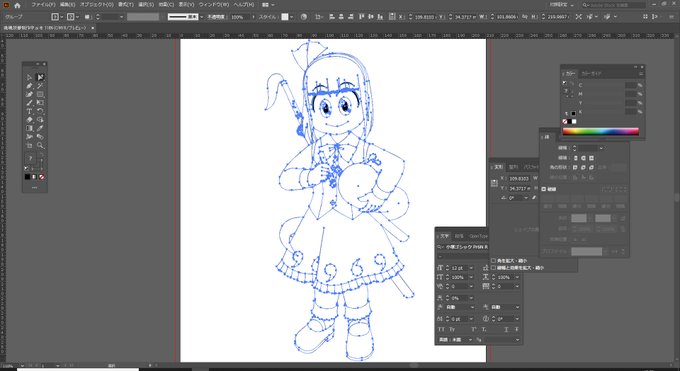Toggle the 破線 dashed line checkbox
The height and width of the screenshot is (371, 680).
pos(544,189)
